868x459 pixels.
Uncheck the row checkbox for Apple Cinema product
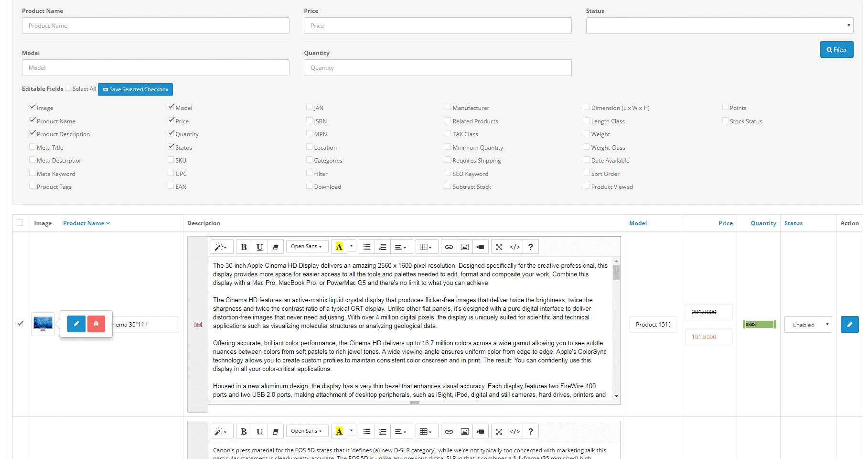(20, 324)
